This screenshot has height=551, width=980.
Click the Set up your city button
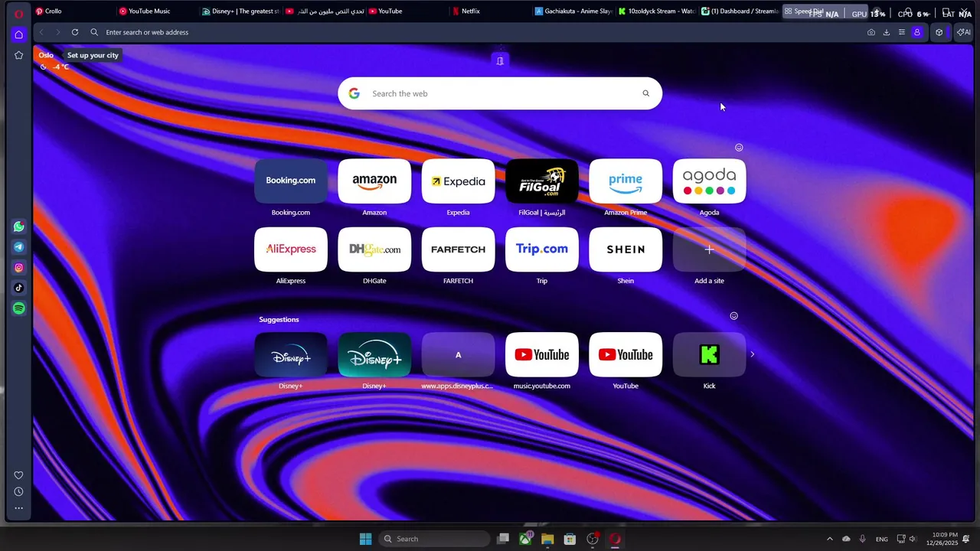[x=93, y=55]
